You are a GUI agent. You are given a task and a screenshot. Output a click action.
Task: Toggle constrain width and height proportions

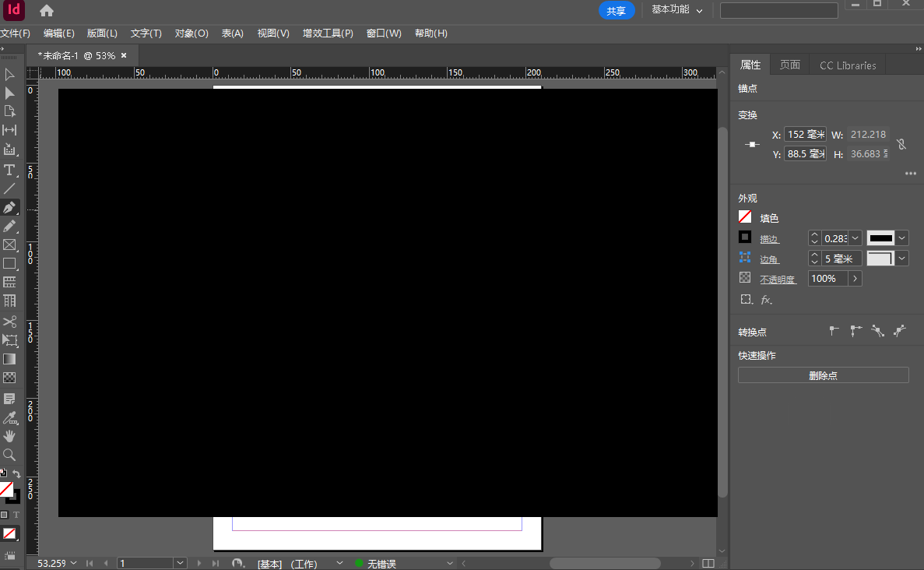pos(901,144)
